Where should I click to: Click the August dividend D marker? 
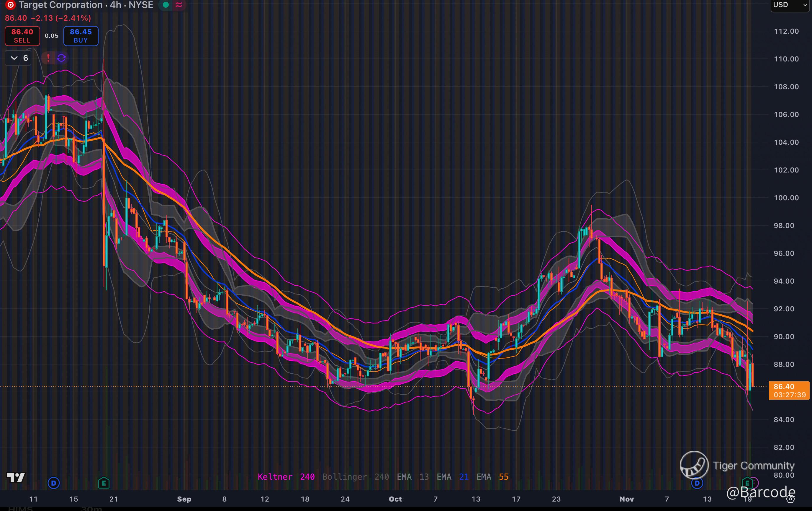[54, 483]
